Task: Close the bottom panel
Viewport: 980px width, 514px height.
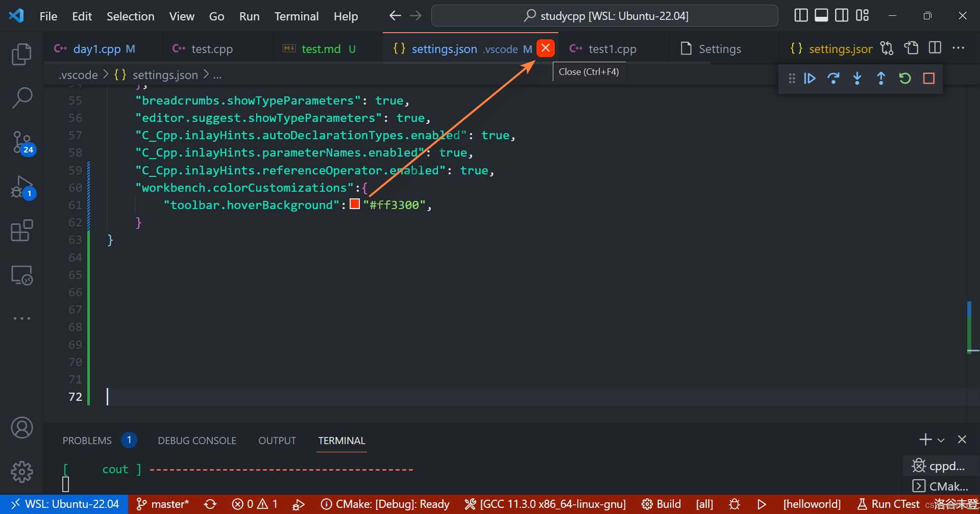Action: (962, 440)
